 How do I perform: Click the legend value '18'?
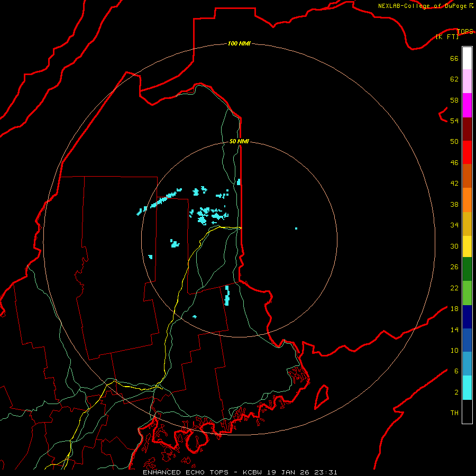(x=454, y=309)
